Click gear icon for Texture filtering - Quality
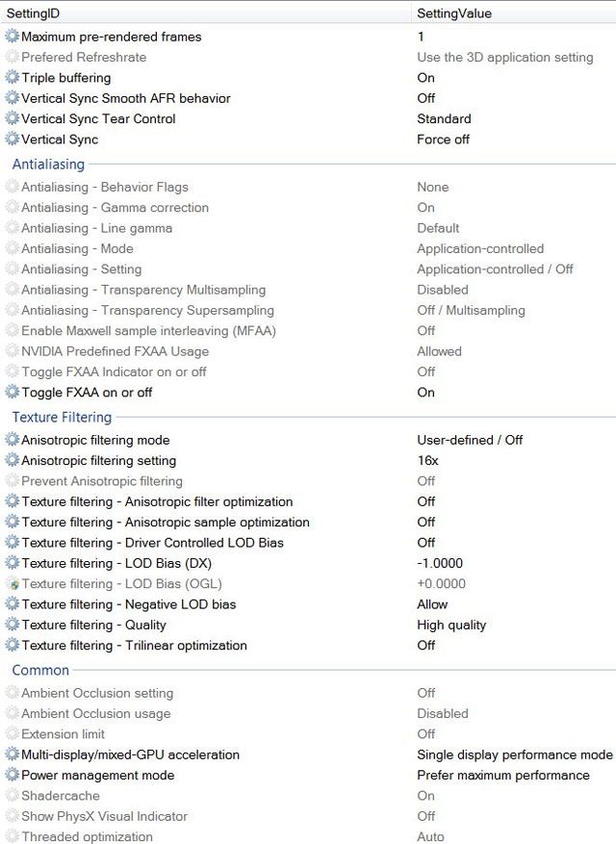The width and height of the screenshot is (616, 844). [x=13, y=626]
